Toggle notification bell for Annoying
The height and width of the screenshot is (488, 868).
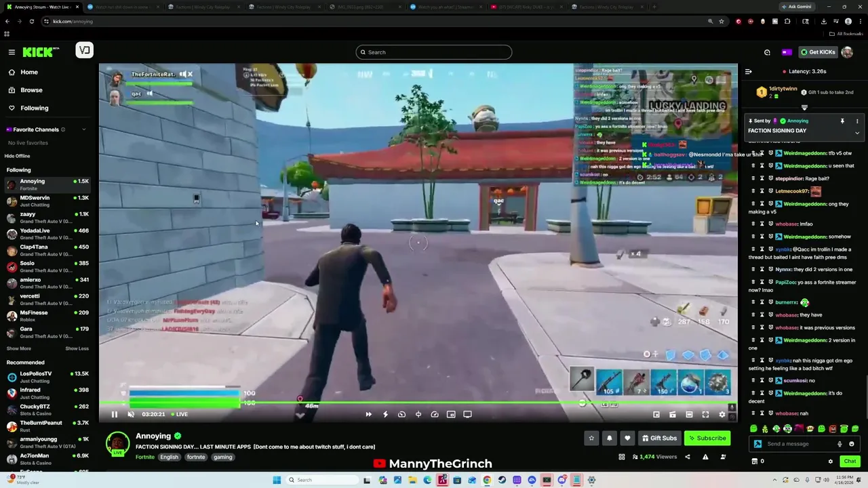(609, 438)
